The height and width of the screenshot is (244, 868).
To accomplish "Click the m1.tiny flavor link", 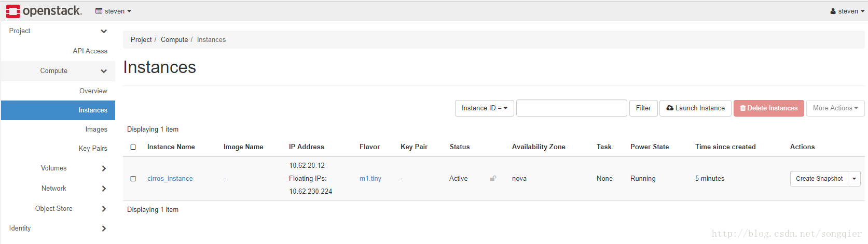I will click(x=370, y=179).
